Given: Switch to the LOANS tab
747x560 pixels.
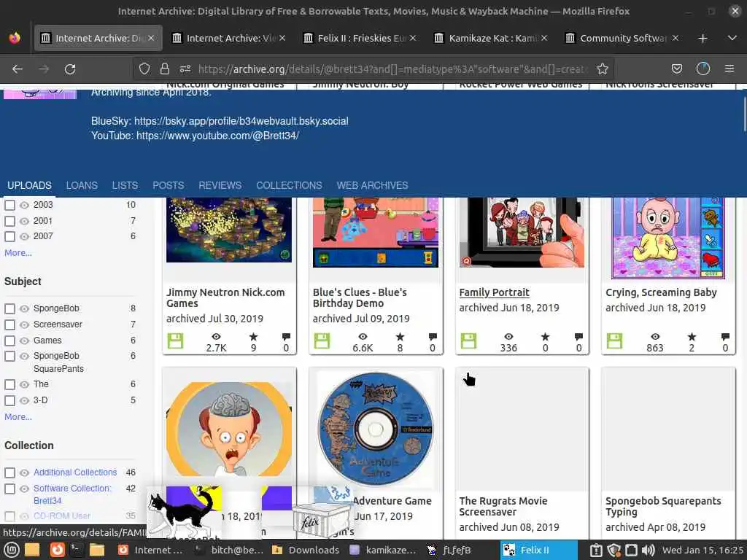Looking at the screenshot, I should click(x=82, y=185).
